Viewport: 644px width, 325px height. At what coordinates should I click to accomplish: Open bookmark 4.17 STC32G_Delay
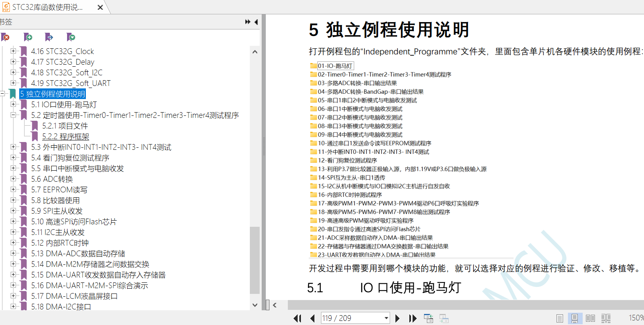(63, 62)
